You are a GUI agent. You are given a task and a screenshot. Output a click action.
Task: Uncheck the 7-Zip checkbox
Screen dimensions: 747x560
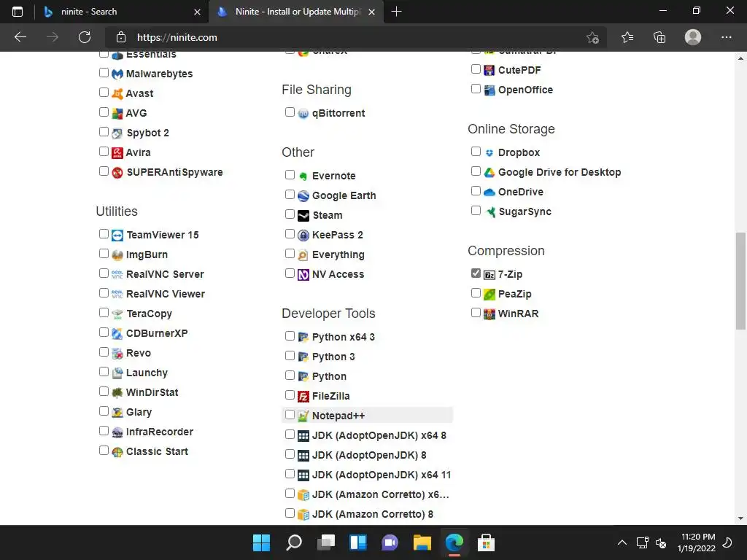[x=476, y=273]
